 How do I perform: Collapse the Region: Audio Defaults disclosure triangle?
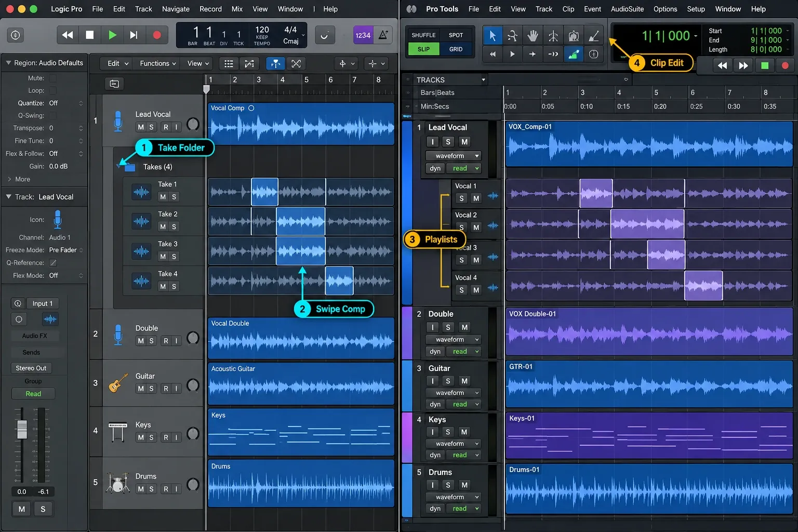pyautogui.click(x=8, y=62)
